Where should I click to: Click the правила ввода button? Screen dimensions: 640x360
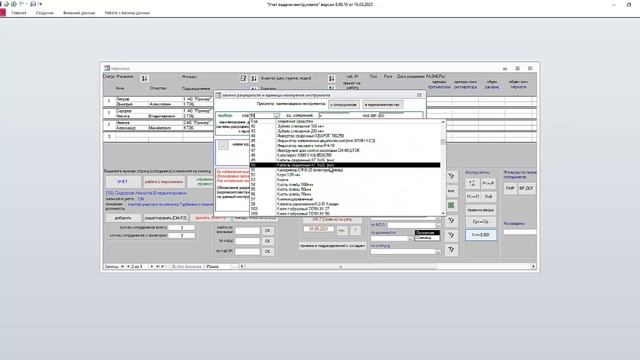(x=481, y=210)
